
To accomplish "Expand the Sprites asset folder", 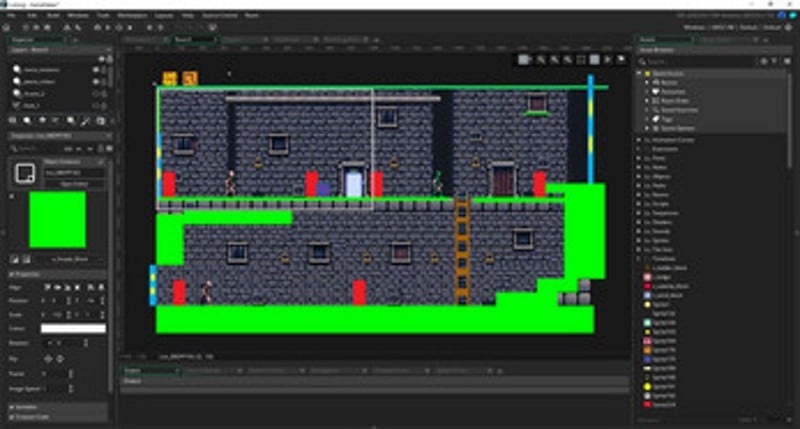I will tap(639, 240).
